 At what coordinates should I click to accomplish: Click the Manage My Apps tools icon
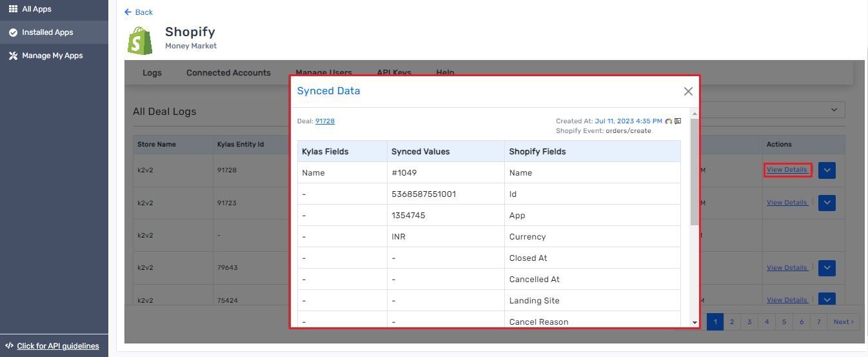click(x=13, y=56)
